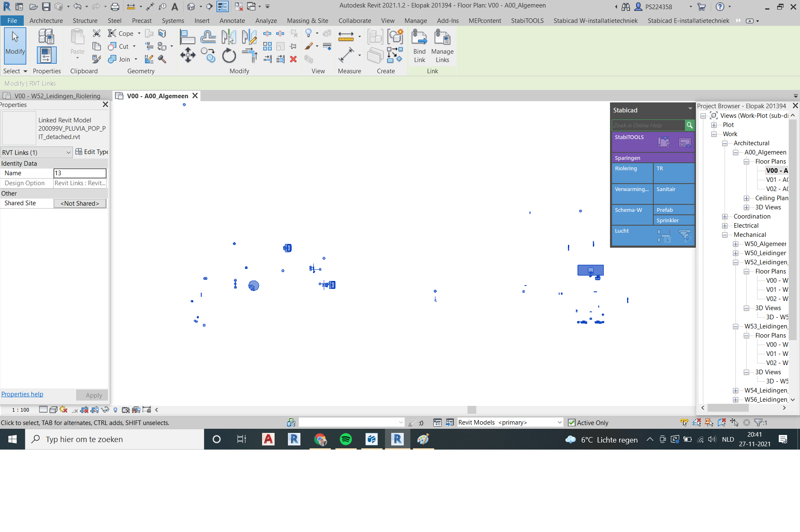Screen dimensions: 800x532
Task: Click the red Delete icon
Action: coord(293,59)
